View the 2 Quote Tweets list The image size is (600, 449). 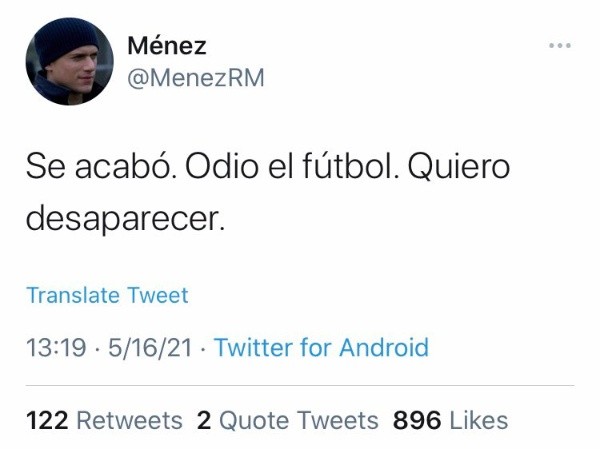(287, 421)
